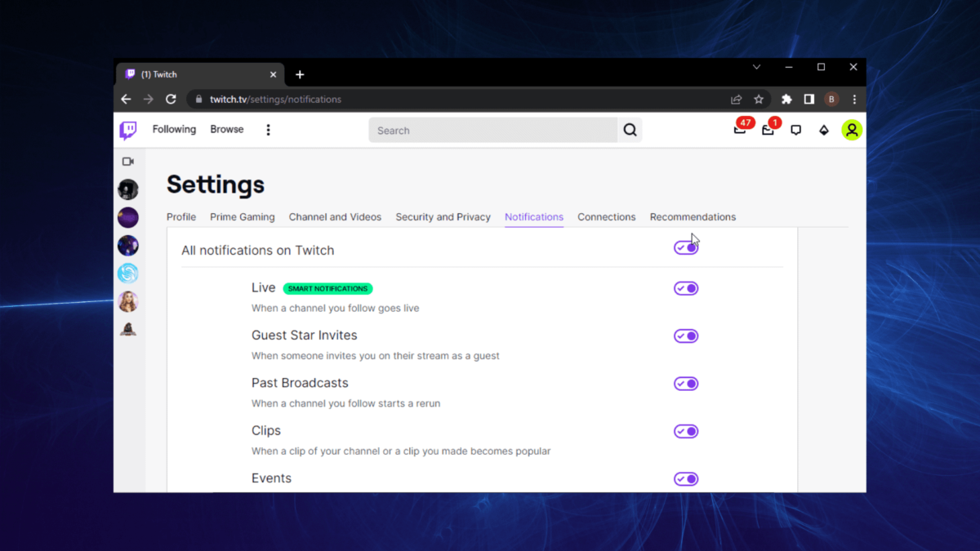This screenshot has height=551, width=980.
Task: Click the Following link
Action: [x=174, y=129]
